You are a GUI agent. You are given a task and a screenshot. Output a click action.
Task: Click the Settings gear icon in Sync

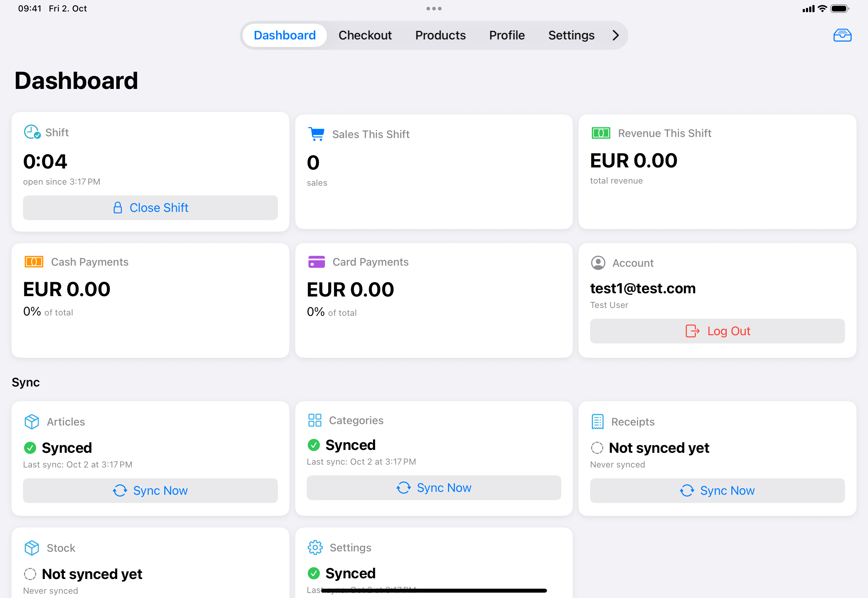click(x=315, y=547)
